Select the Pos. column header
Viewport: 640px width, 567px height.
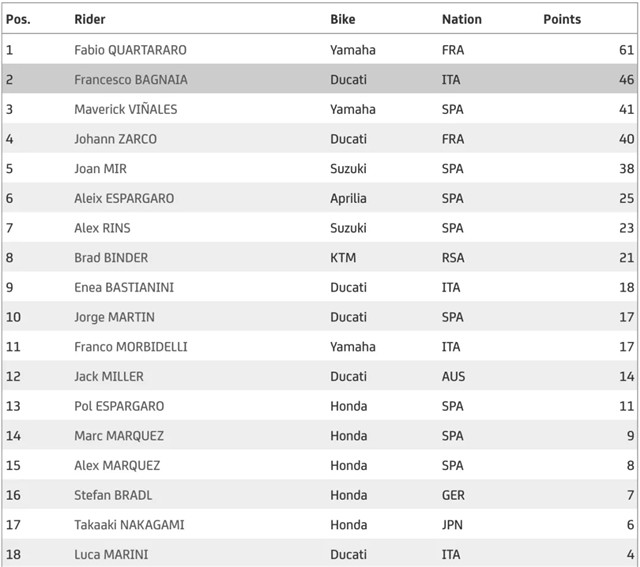coord(18,19)
